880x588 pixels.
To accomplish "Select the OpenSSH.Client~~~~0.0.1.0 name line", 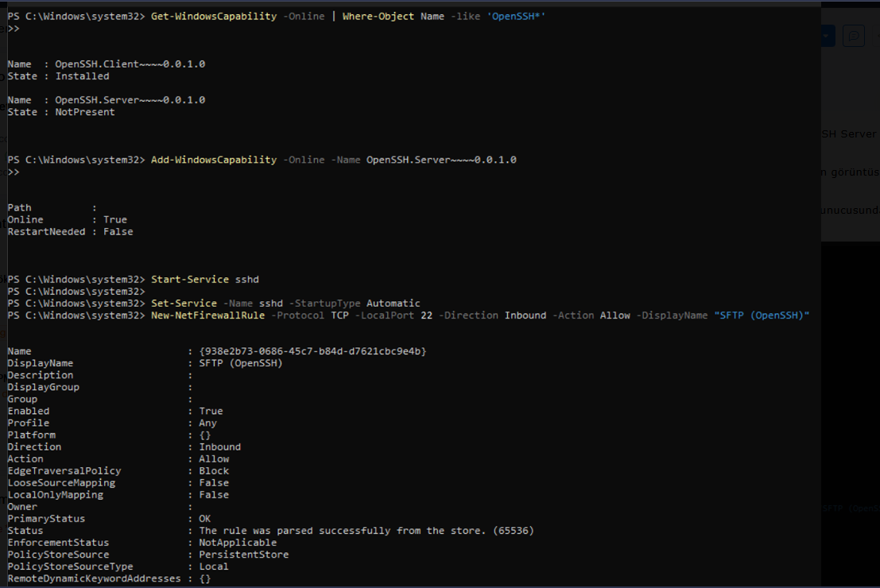I will (x=107, y=64).
